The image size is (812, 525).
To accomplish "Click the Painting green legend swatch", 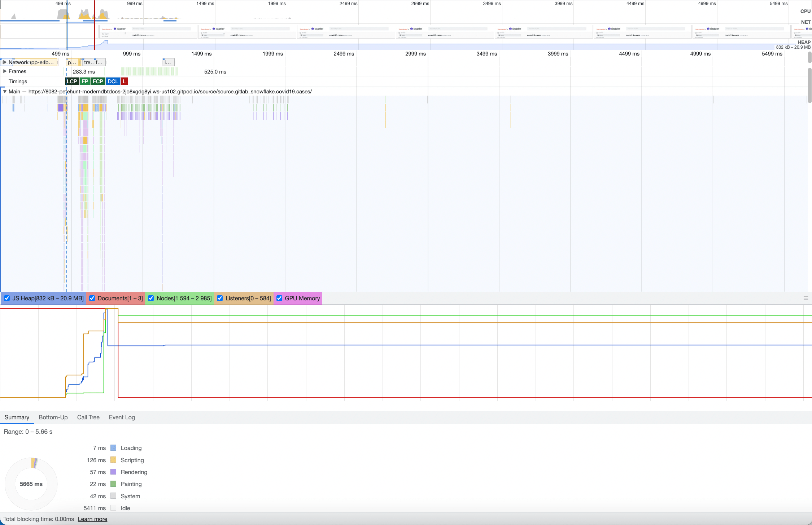I will click(x=113, y=484).
